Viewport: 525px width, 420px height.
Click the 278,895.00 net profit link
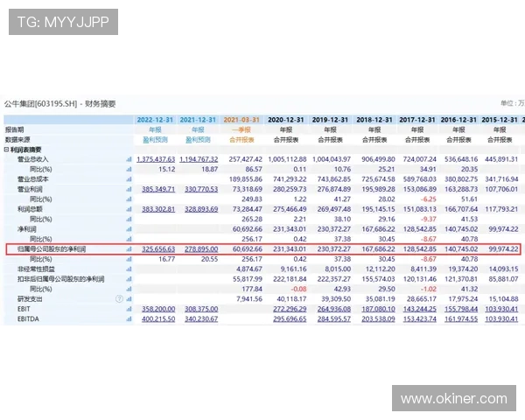pos(199,249)
